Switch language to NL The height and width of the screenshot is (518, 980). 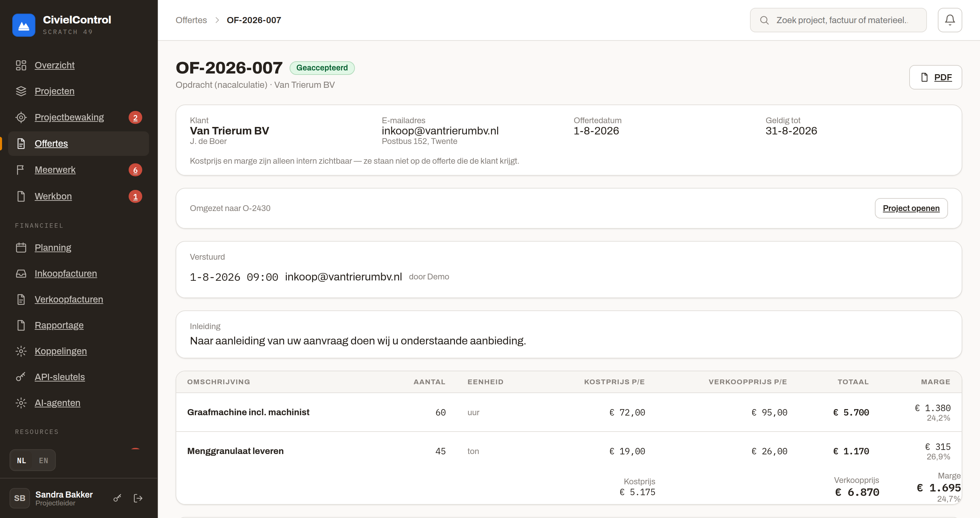(x=22, y=460)
